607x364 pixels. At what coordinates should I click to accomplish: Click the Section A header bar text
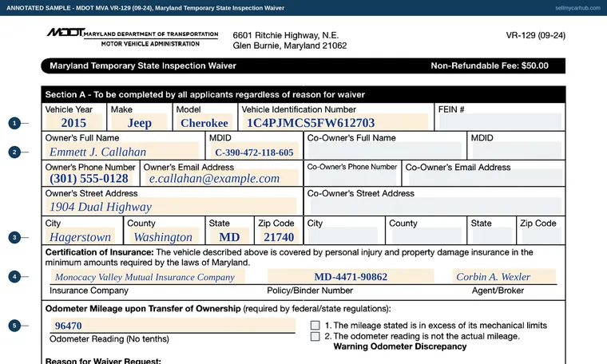[x=204, y=94]
